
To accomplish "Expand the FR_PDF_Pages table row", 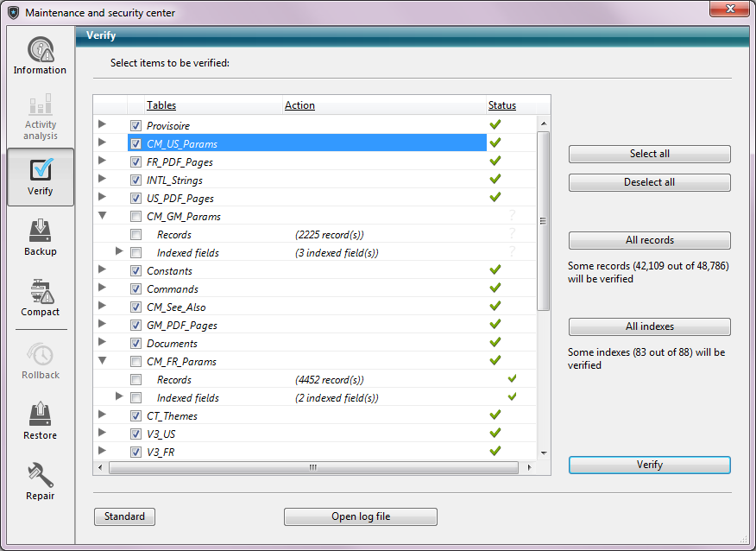I will [103, 161].
